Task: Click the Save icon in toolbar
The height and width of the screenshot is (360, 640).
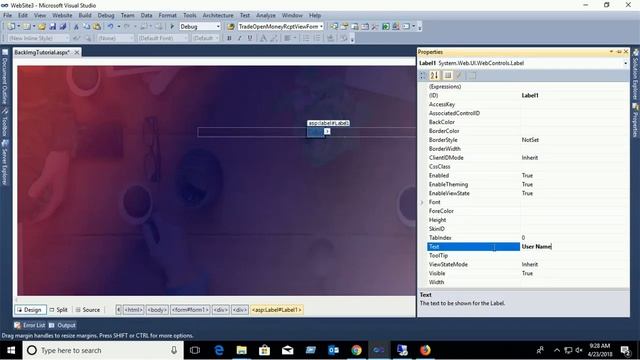Action: pyautogui.click(x=53, y=27)
